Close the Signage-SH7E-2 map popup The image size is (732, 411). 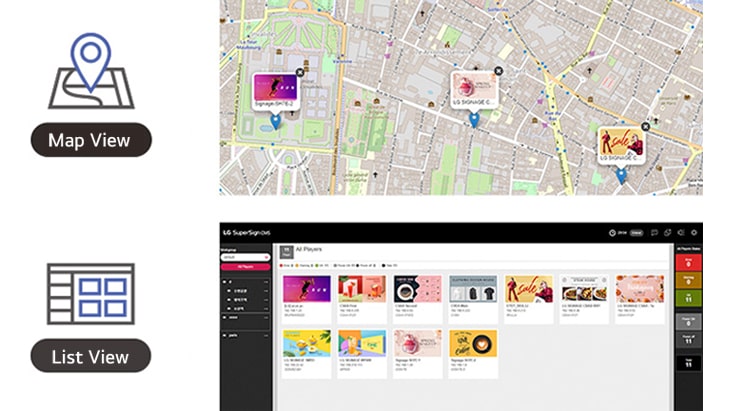[x=300, y=73]
